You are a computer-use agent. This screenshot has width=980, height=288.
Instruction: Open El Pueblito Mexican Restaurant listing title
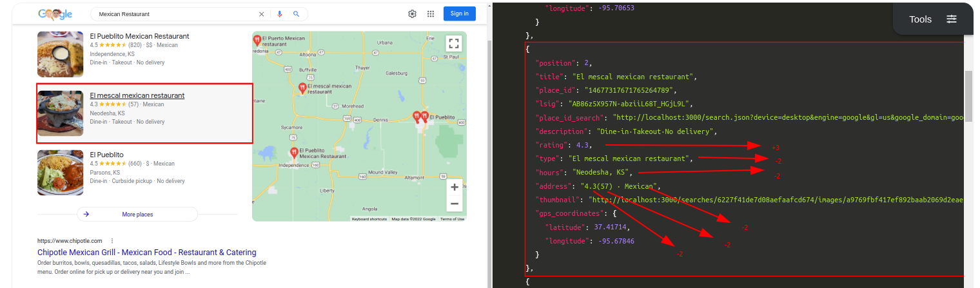click(139, 36)
